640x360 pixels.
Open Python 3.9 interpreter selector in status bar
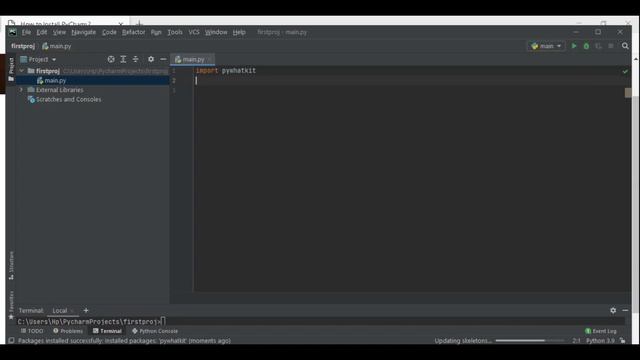(600, 340)
